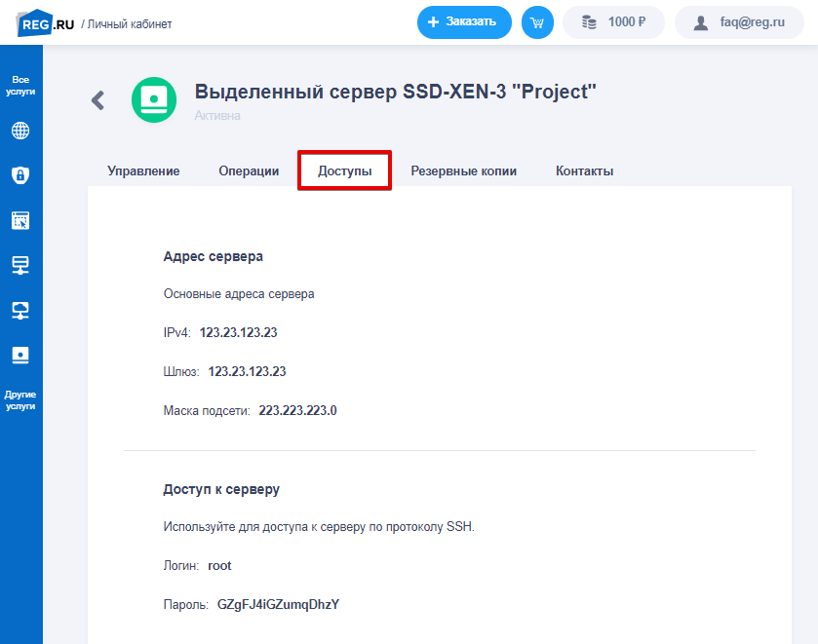The width and height of the screenshot is (818, 644).
Task: Open the SSL shield lock icon
Action: tap(20, 175)
